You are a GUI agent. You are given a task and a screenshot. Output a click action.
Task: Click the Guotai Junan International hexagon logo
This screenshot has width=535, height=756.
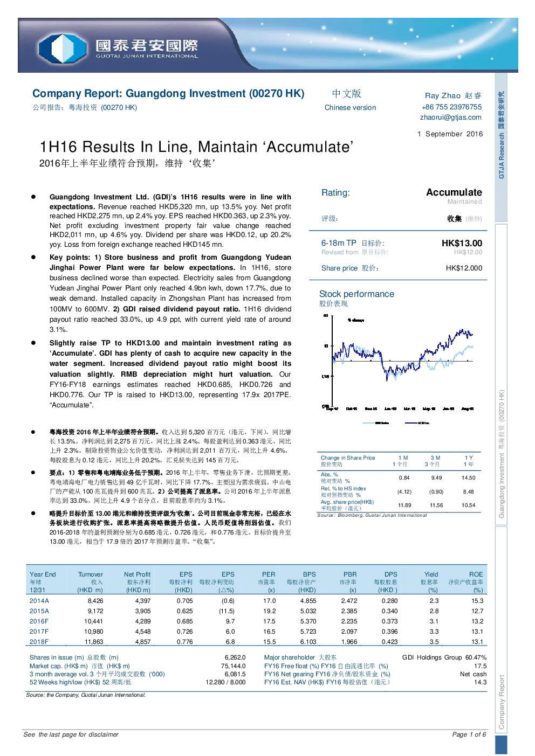63,47
